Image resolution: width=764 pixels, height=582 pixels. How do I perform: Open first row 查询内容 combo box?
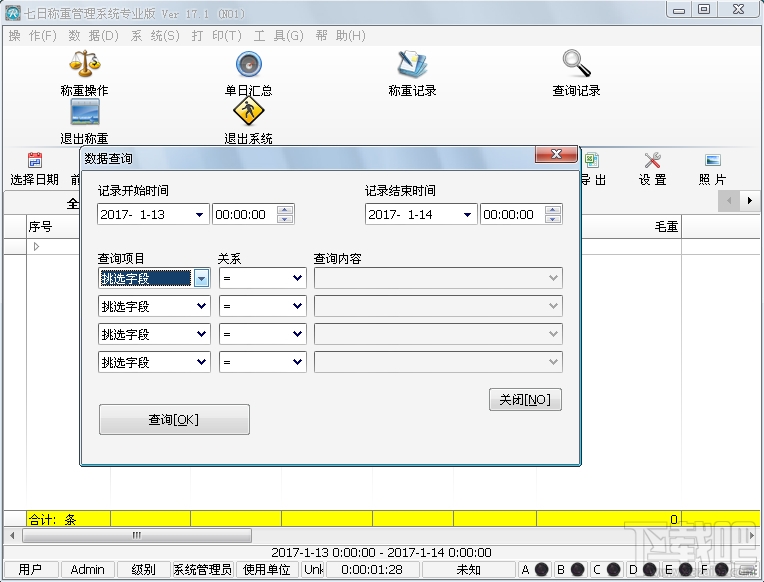click(438, 278)
